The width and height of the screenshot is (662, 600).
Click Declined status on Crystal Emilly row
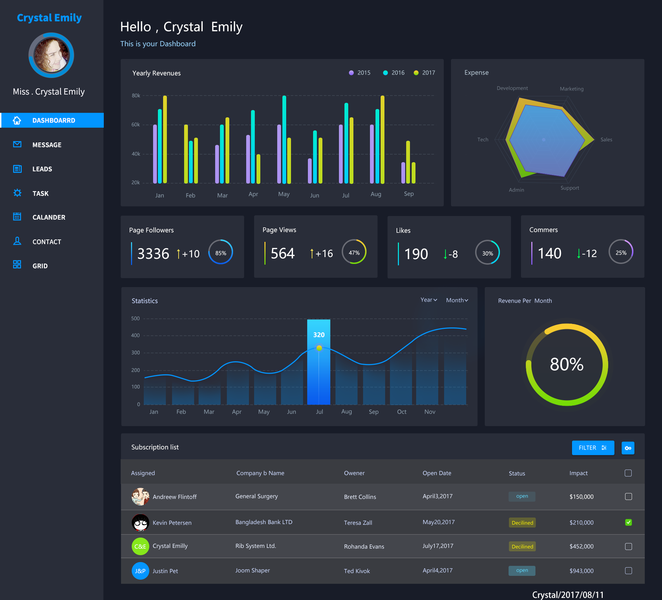click(x=522, y=546)
